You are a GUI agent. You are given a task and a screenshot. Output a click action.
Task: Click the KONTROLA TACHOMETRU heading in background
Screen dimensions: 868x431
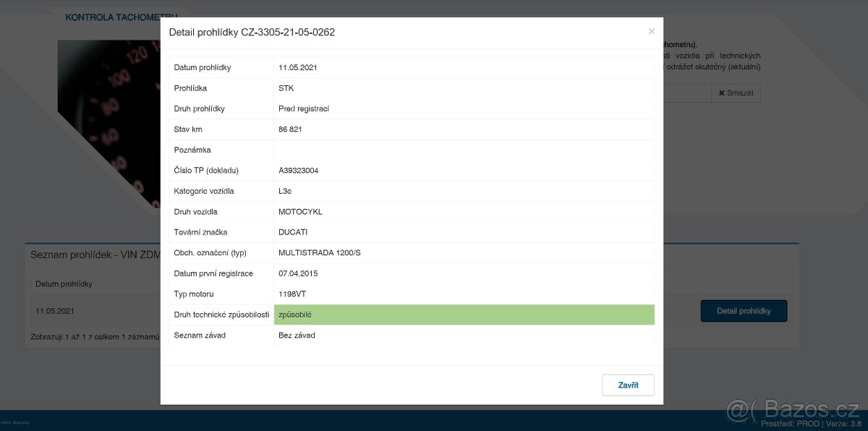[121, 17]
